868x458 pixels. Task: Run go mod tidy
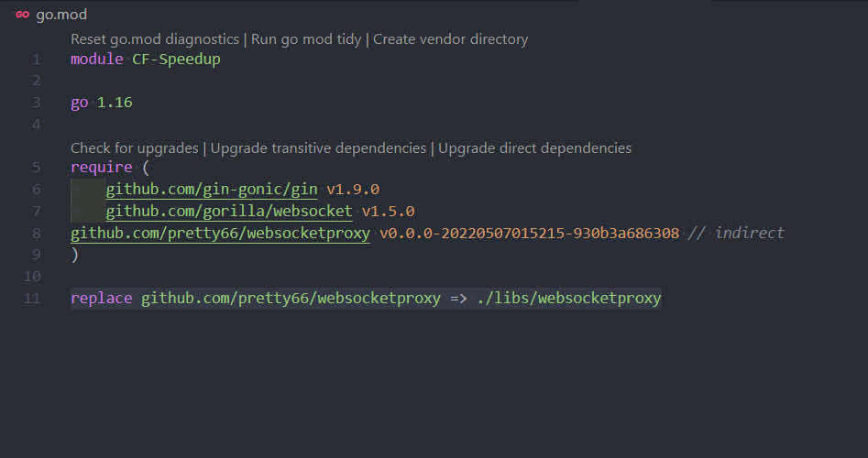coord(306,39)
